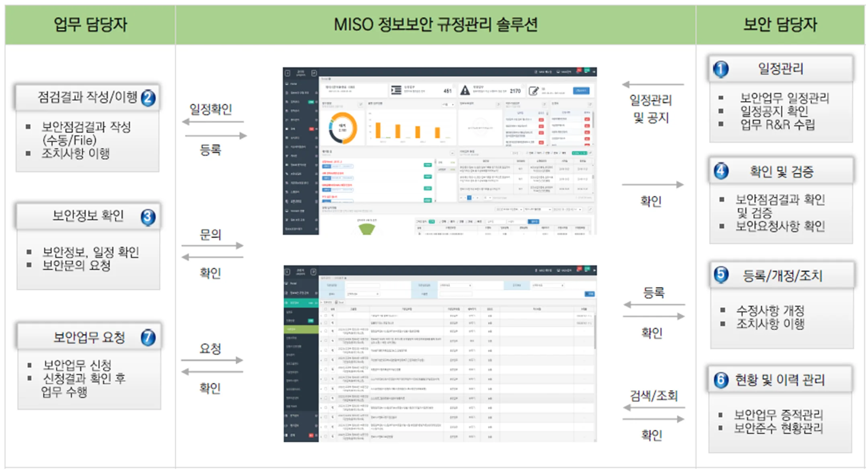
Task: Click the box title '등록/개정/조치'
Action: [782, 276]
